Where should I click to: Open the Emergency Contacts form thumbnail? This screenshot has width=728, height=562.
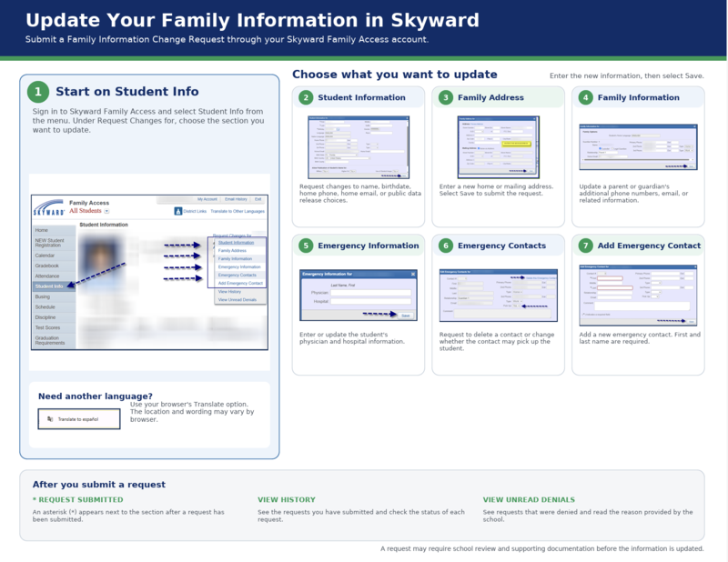tap(498, 296)
